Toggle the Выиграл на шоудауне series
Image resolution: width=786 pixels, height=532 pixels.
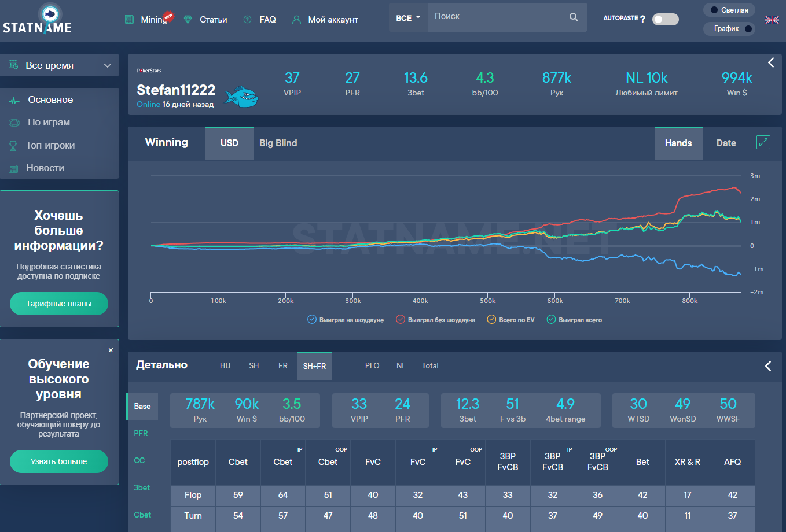[346, 320]
